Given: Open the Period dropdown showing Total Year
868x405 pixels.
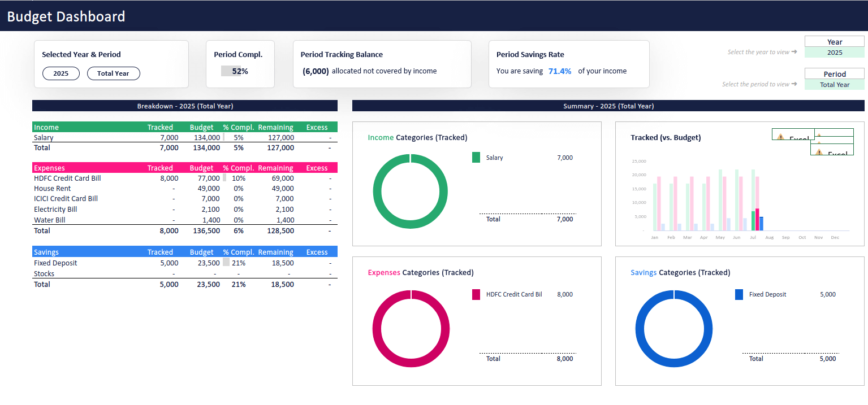Looking at the screenshot, I should [834, 84].
